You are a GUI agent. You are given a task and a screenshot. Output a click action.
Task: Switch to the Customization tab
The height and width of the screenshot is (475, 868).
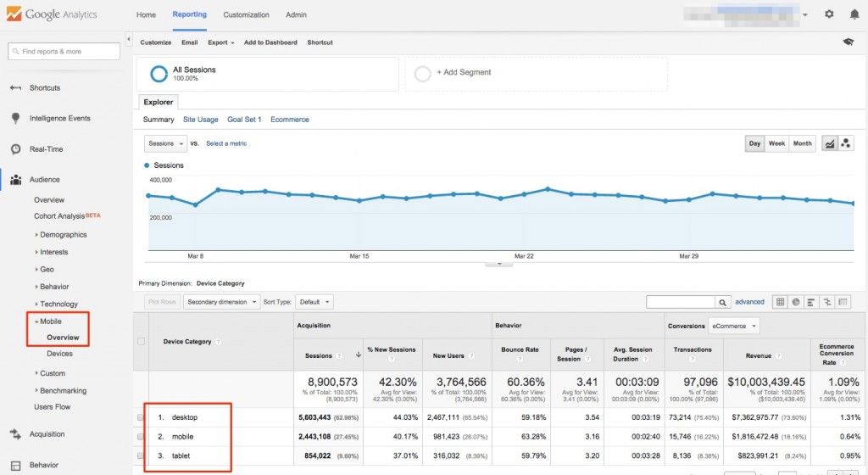[246, 14]
